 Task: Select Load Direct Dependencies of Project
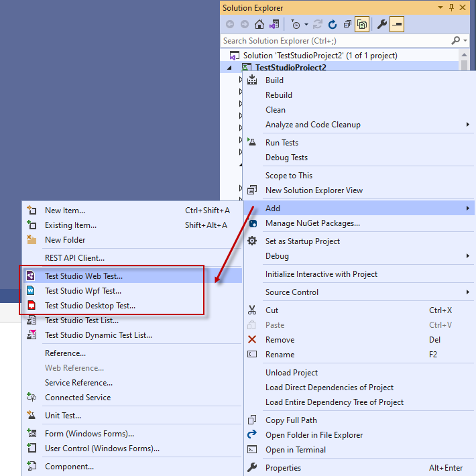359,388
